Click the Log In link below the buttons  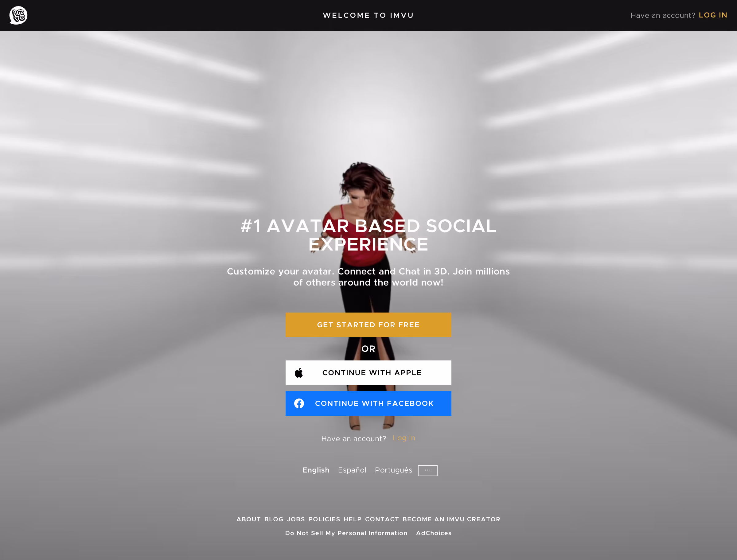404,438
